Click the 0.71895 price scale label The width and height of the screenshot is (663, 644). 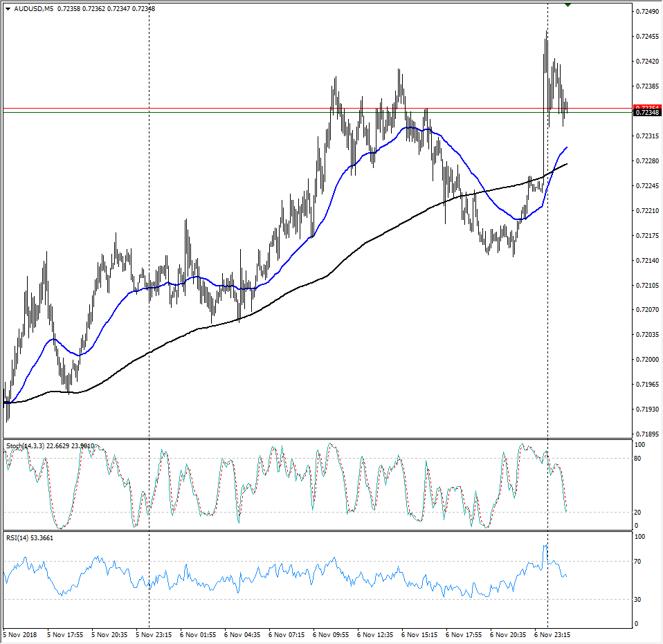[x=646, y=434]
